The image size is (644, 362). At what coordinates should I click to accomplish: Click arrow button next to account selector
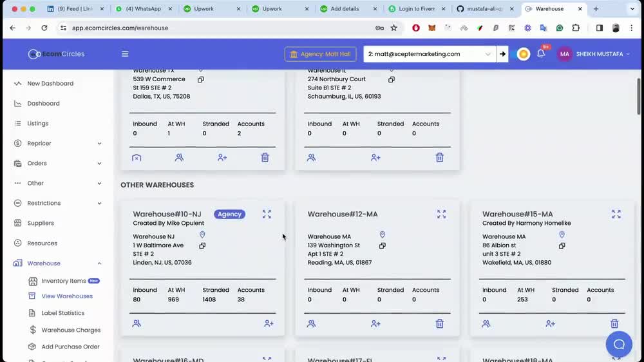502,54
